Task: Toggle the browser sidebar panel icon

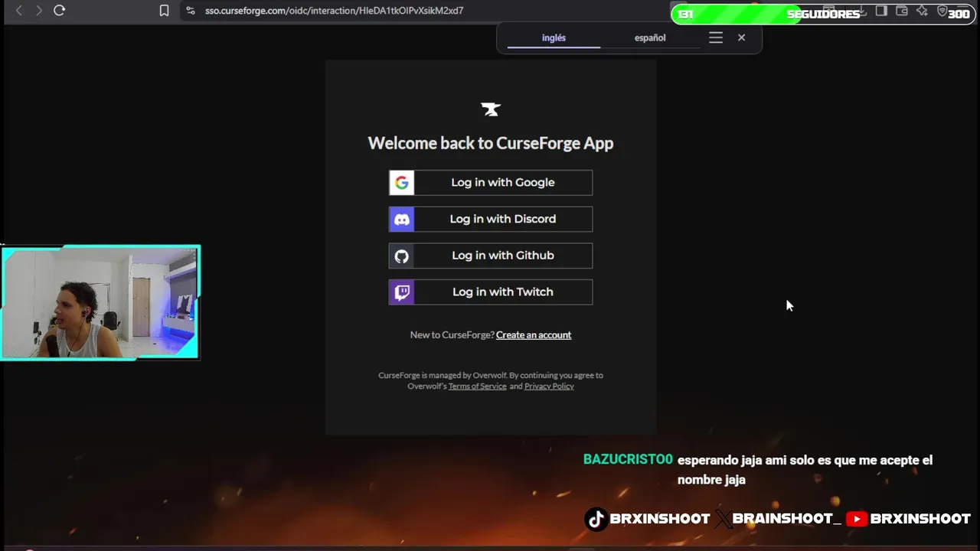Action: point(881,11)
